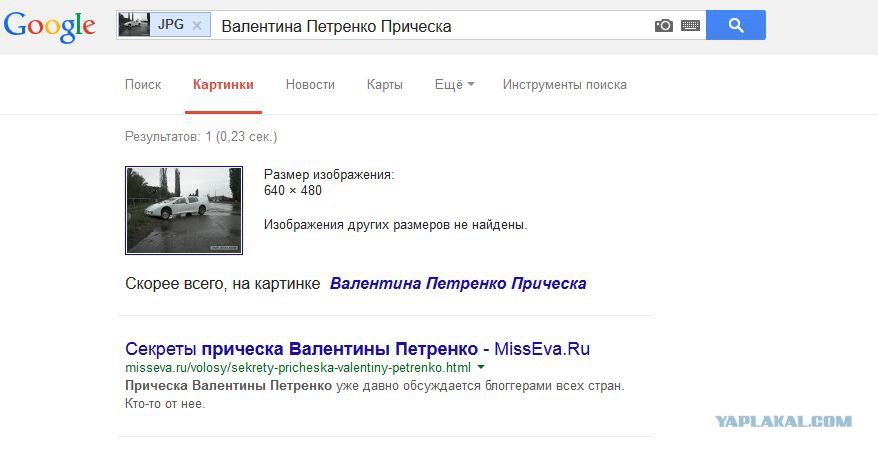Remove the JPG image chip with X
Screen dimensions: 878x451
click(197, 25)
